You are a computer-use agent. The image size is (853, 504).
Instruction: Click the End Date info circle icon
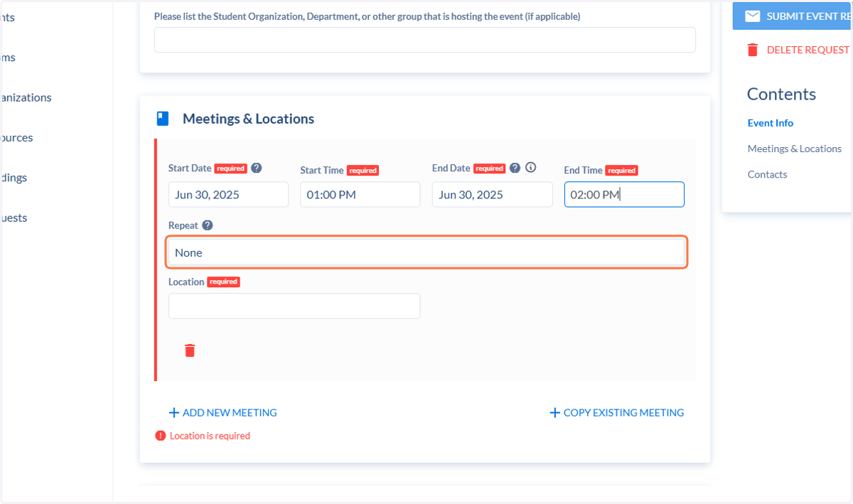coord(530,168)
